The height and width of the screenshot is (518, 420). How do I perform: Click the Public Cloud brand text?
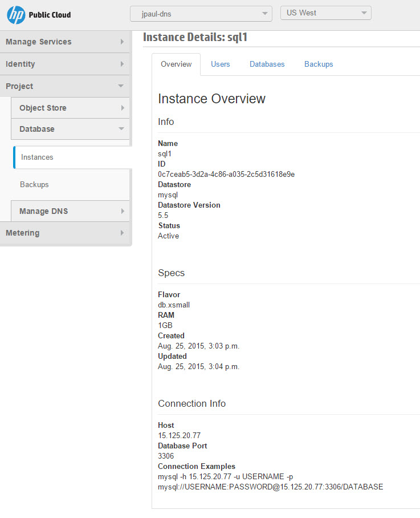[50, 15]
